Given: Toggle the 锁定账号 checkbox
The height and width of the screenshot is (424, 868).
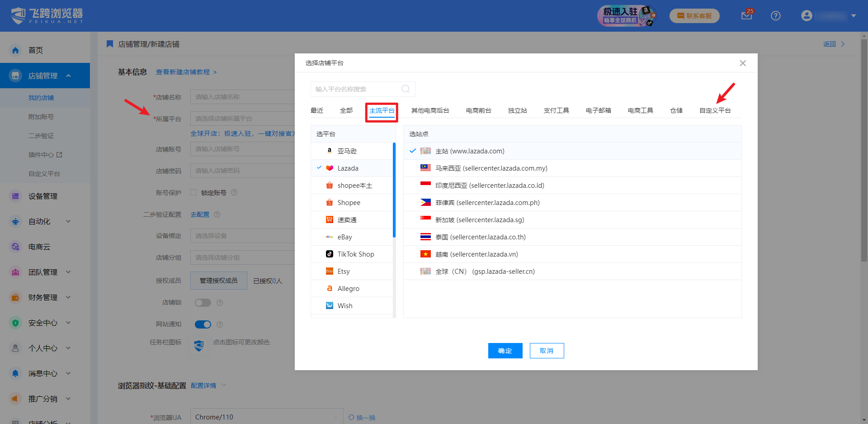Looking at the screenshot, I should point(193,192).
